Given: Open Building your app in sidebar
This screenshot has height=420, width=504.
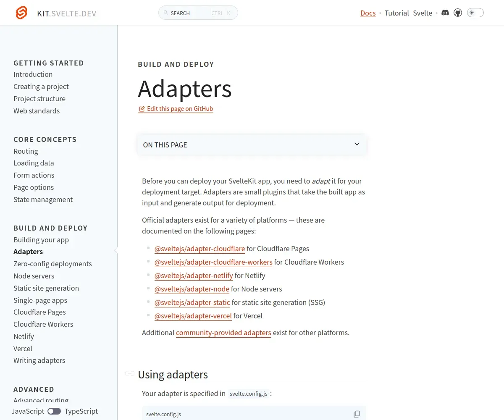Looking at the screenshot, I should pos(41,240).
